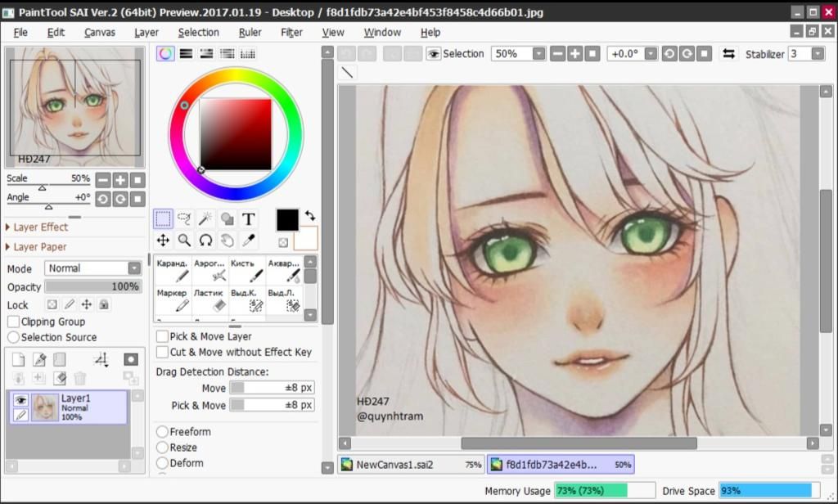Open the Layer menu
The height and width of the screenshot is (504, 838).
pyautogui.click(x=146, y=32)
